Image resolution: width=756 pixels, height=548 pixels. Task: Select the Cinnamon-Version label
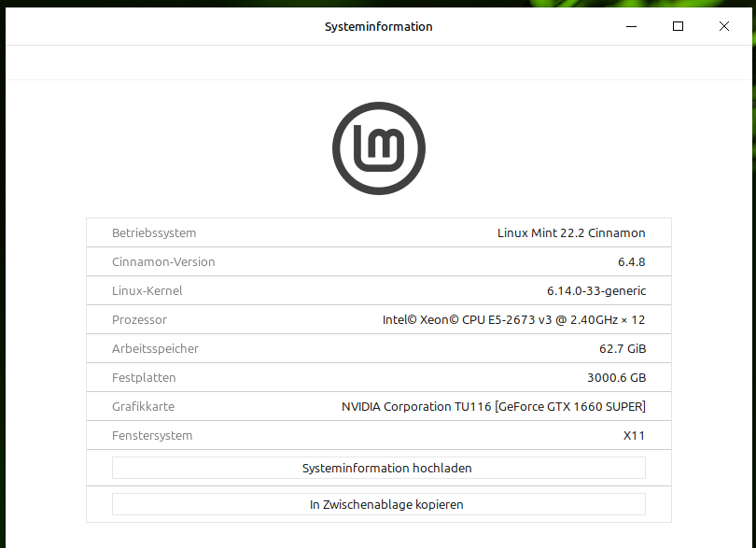[163, 261]
